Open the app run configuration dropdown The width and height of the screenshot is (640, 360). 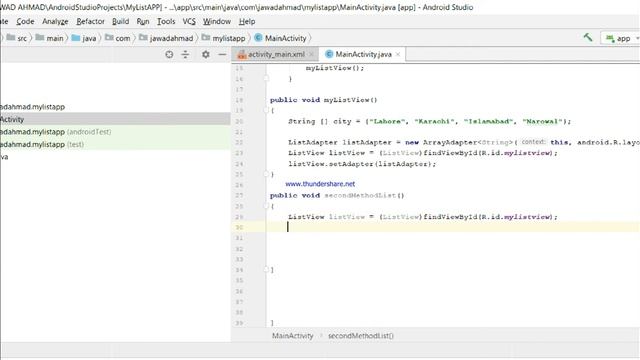click(621, 38)
